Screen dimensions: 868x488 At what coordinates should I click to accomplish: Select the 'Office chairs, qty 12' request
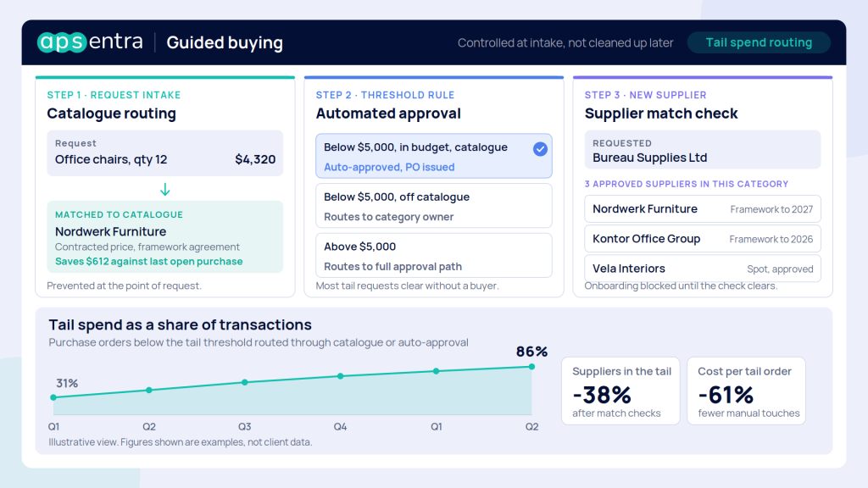point(165,153)
